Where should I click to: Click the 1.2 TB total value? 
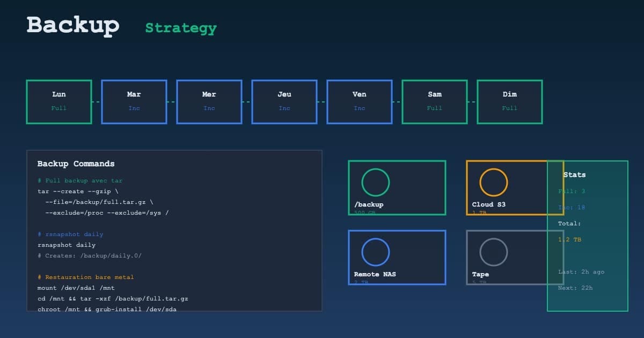tap(569, 240)
